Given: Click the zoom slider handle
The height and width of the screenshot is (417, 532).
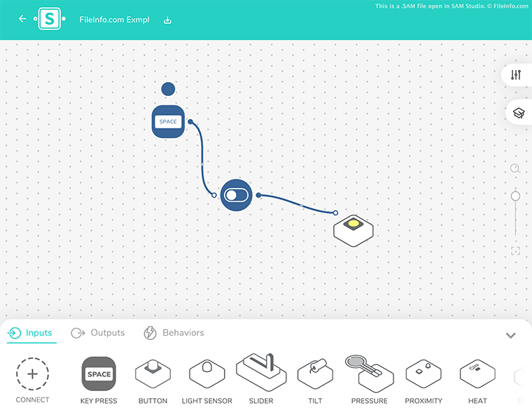Looking at the screenshot, I should (x=515, y=196).
